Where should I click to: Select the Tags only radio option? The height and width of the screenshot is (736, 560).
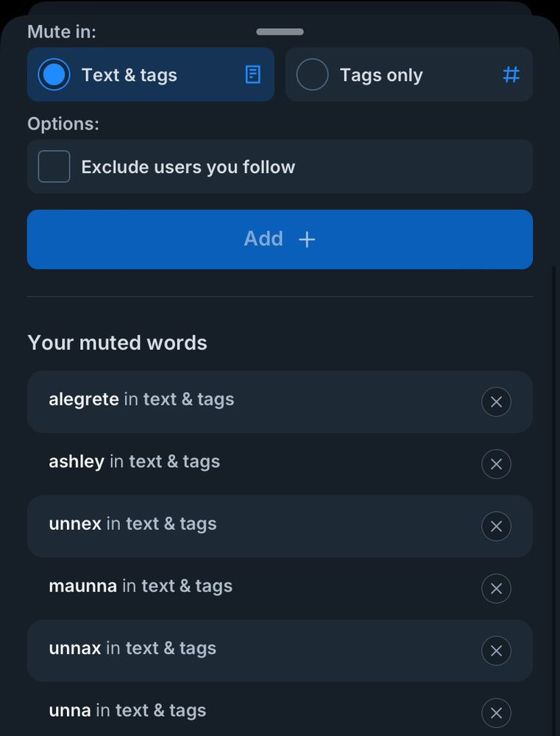[x=312, y=75]
